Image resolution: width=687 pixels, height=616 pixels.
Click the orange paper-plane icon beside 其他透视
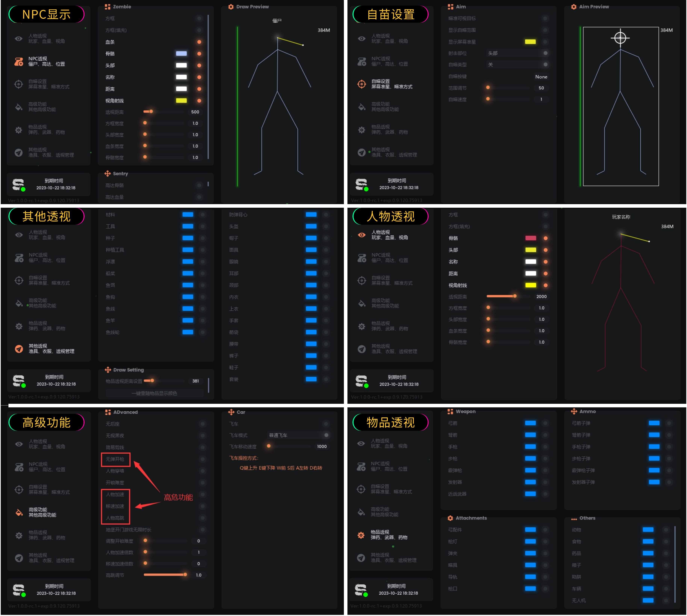point(19,349)
